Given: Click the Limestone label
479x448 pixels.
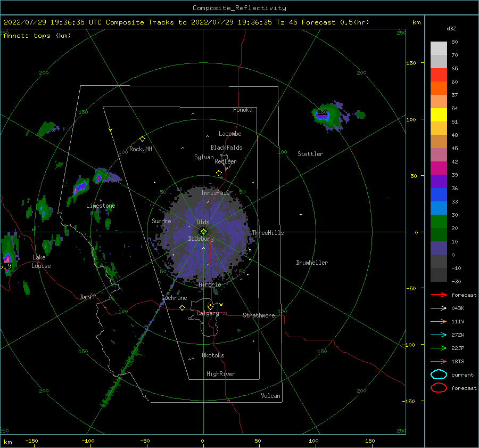Looking at the screenshot, I should (x=101, y=206).
